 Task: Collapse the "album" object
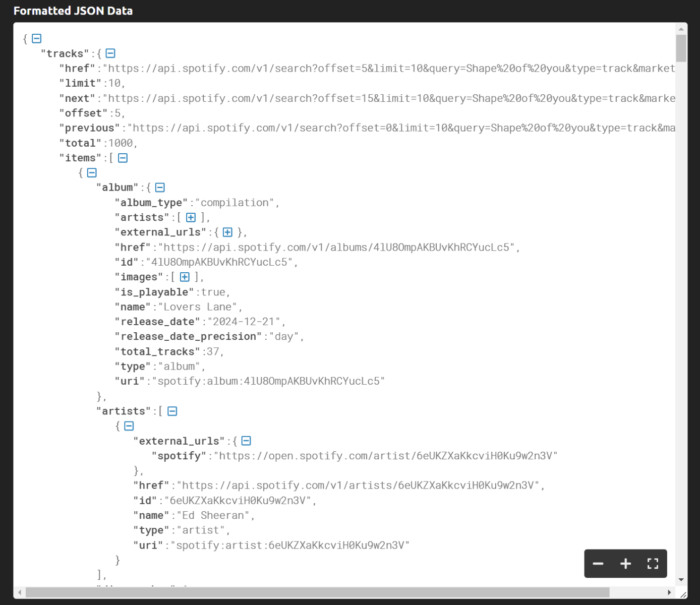click(160, 188)
